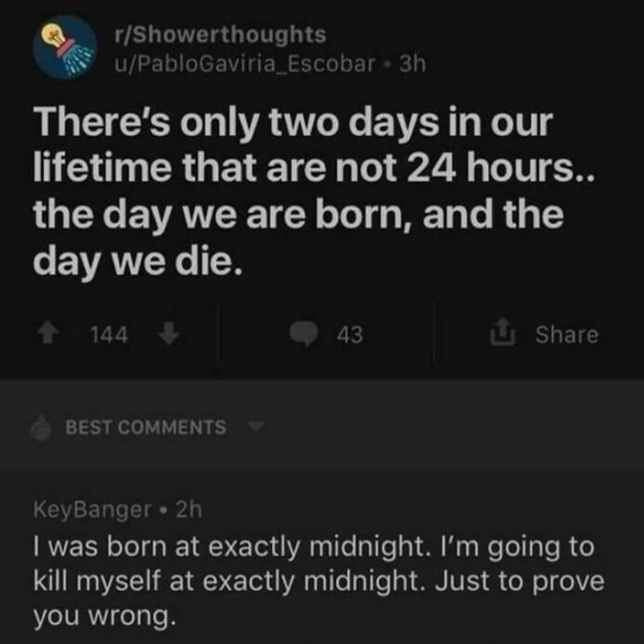Click the 43 comments count
Viewport: 644px width, 644px height.
click(x=349, y=335)
